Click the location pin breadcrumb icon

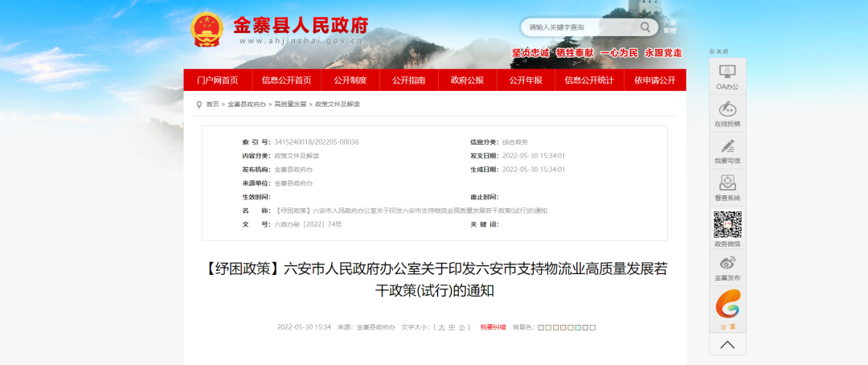click(x=199, y=105)
